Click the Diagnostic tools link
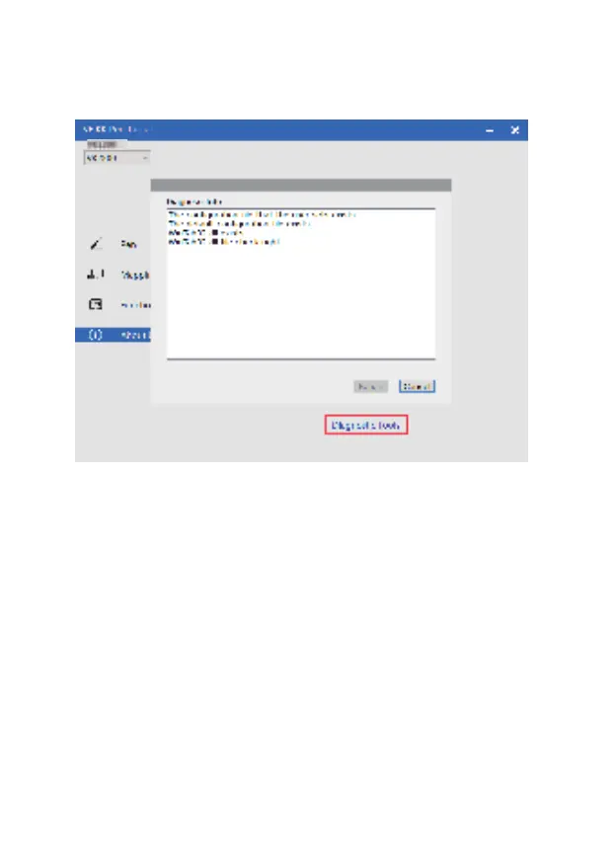 pos(366,426)
